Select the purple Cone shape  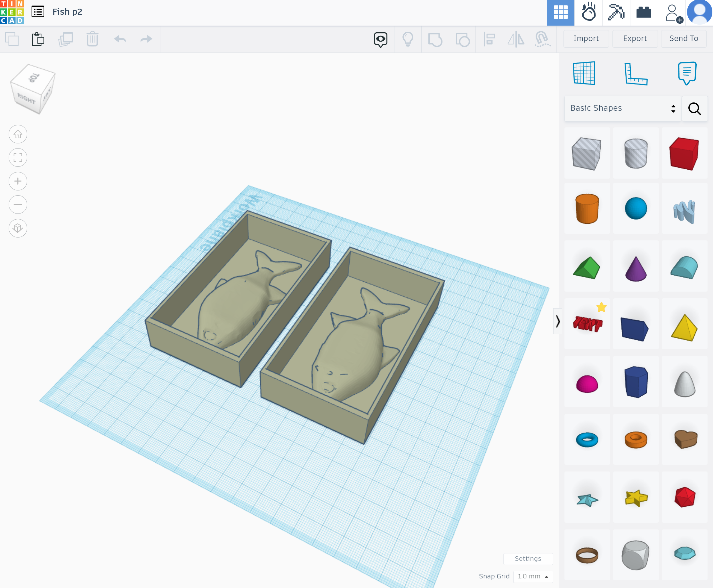(x=636, y=267)
